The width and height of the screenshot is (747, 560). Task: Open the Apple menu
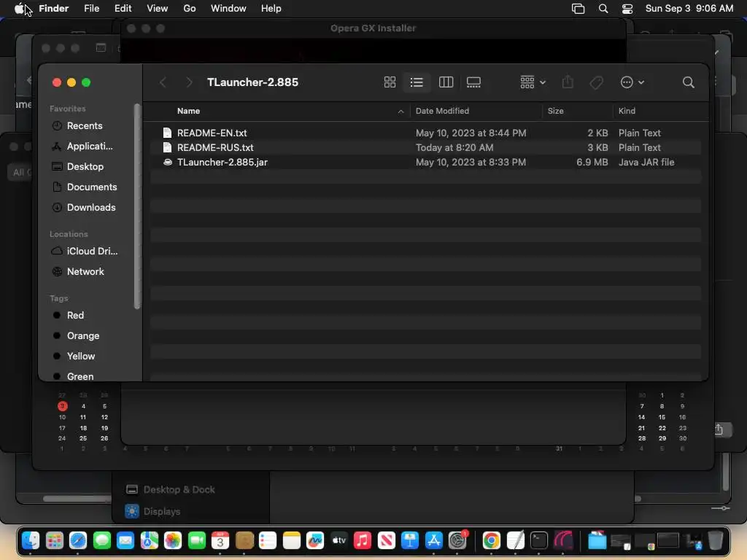click(x=19, y=9)
